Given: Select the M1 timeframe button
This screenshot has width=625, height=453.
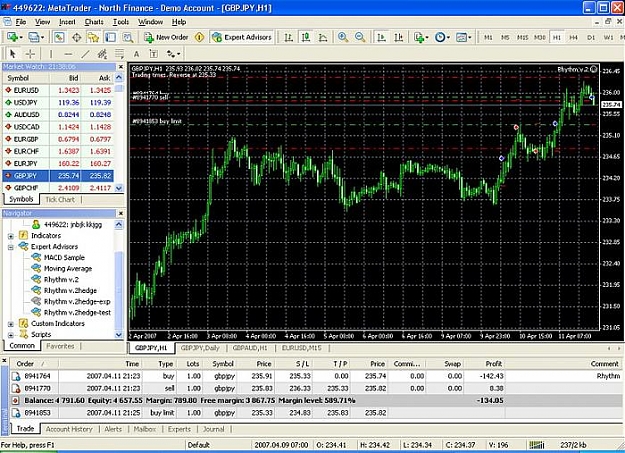Looking at the screenshot, I should click(x=488, y=37).
